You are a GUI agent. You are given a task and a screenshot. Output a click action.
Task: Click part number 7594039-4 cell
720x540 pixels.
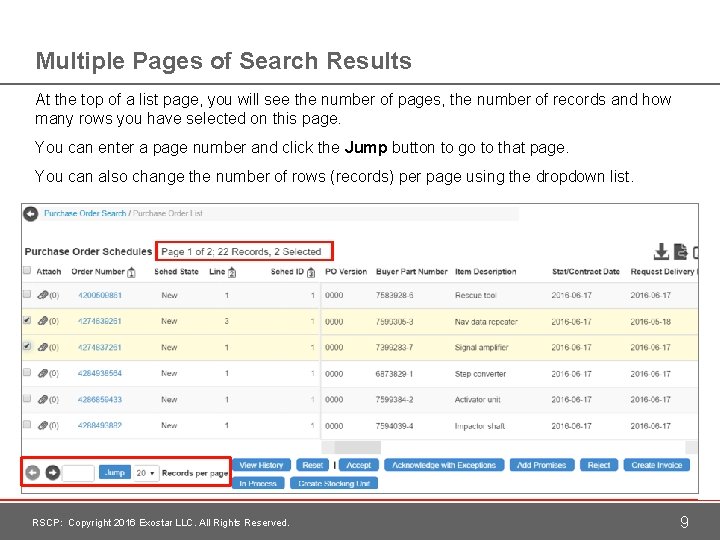click(394, 426)
